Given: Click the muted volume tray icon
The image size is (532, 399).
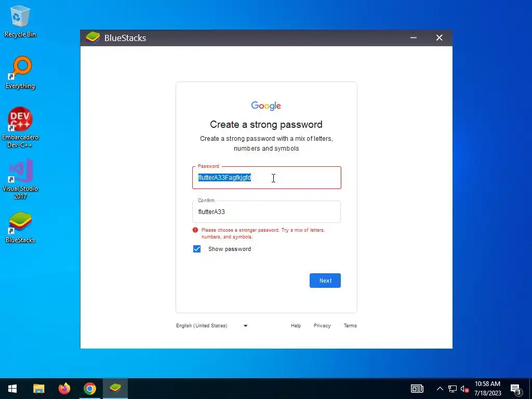Looking at the screenshot, I should pyautogui.click(x=464, y=389).
